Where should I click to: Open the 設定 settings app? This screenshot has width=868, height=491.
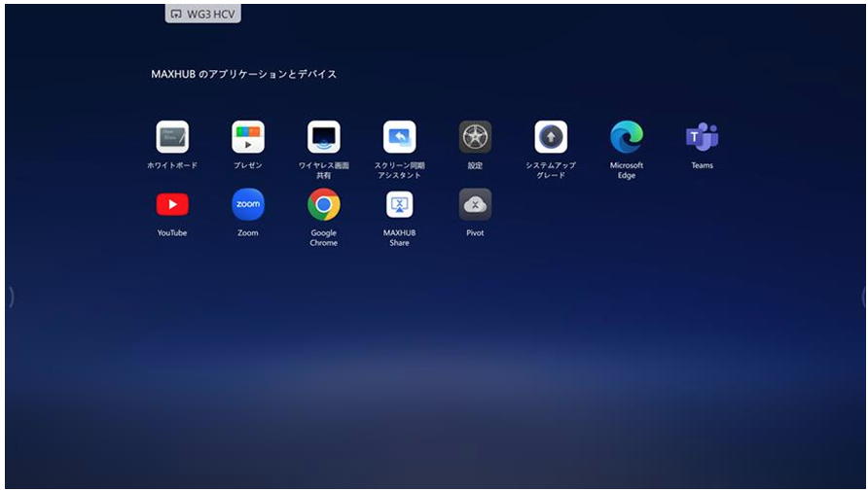(x=475, y=136)
